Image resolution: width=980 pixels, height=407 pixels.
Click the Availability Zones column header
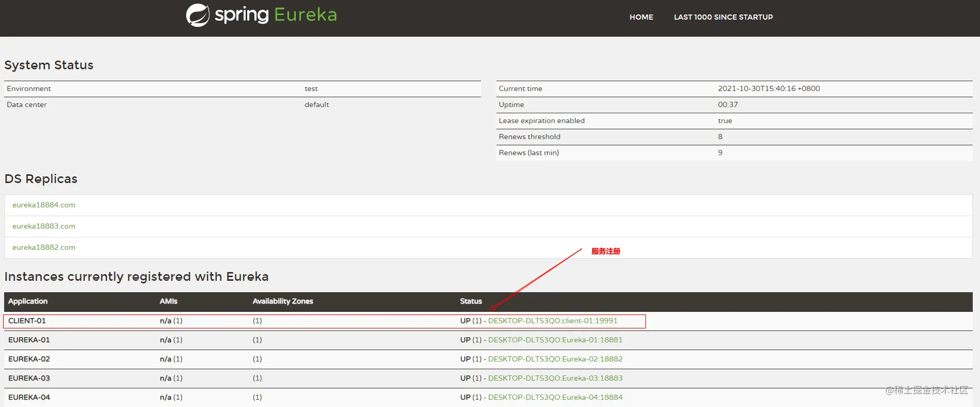(283, 301)
